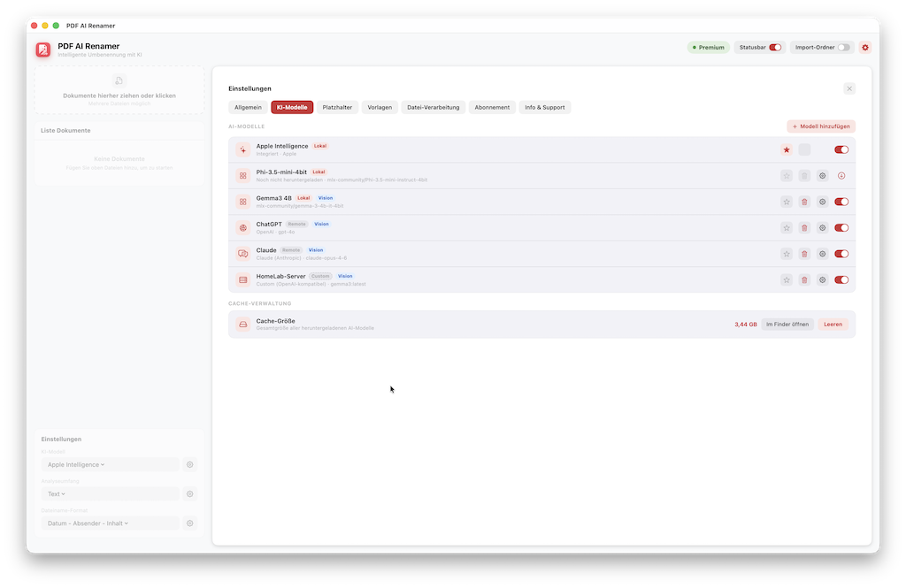Viewport: 906px width, 588px height.
Task: Click the Remote badge next to Claude
Action: tap(290, 250)
